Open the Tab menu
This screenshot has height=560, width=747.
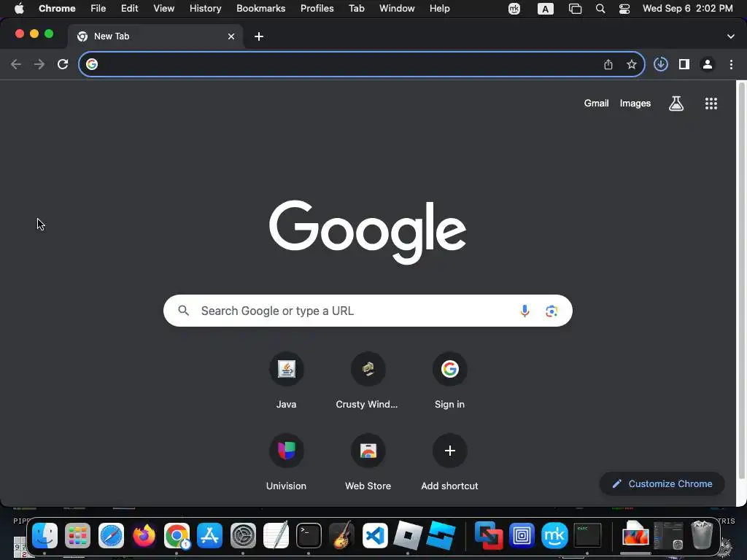356,9
